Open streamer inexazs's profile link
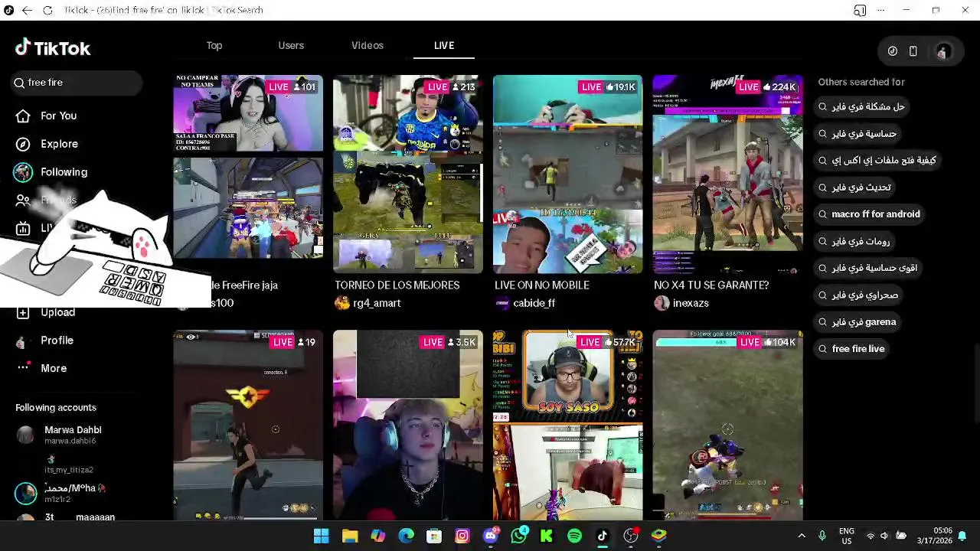The width and height of the screenshot is (980, 551). coord(691,303)
